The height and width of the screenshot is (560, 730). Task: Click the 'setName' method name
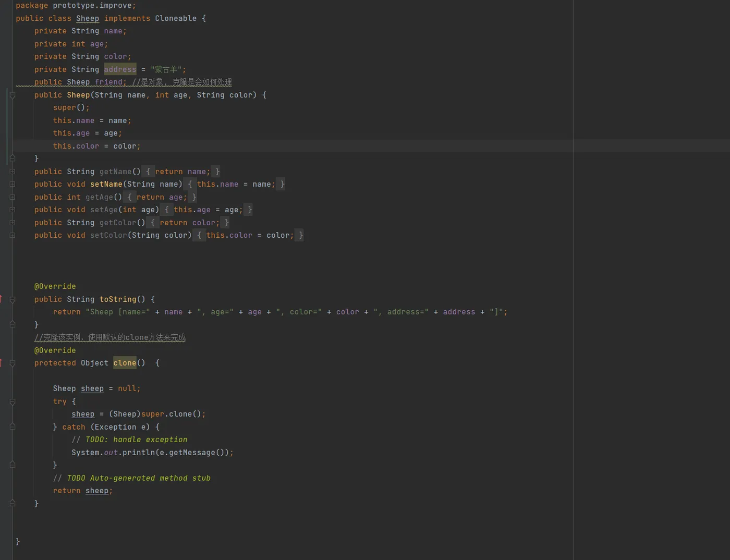click(x=106, y=184)
